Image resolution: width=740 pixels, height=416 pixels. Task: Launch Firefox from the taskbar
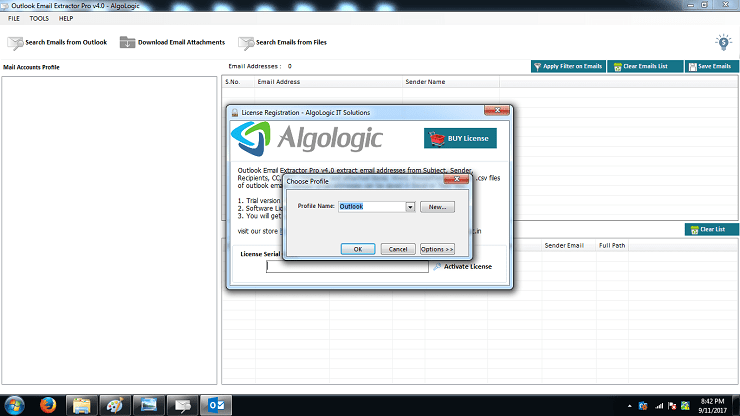click(48, 405)
